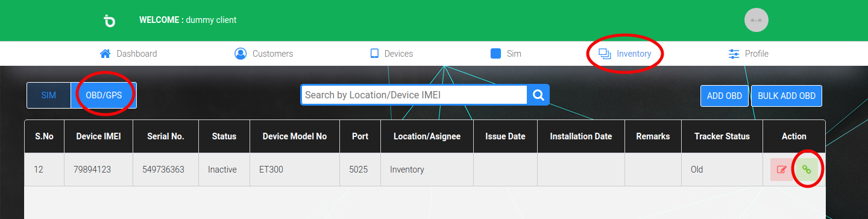Open the Profile sliders icon

(734, 54)
